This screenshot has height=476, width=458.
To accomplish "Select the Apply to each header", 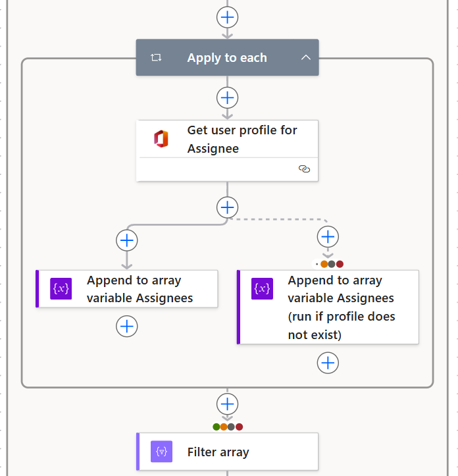I will (227, 58).
